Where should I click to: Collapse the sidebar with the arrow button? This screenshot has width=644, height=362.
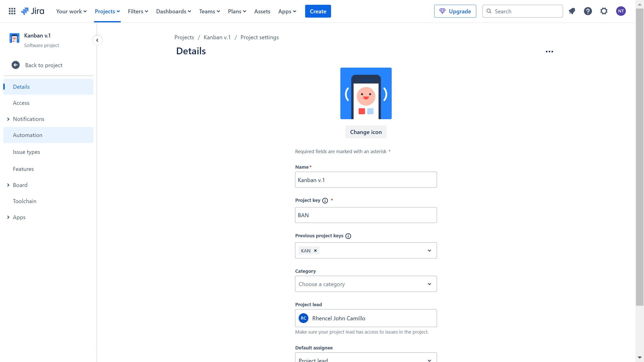[97, 40]
